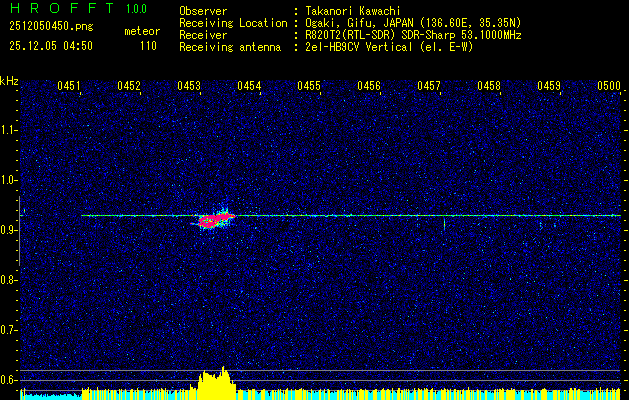
Task: Click the Receiving antenna label
Action: [x=230, y=47]
